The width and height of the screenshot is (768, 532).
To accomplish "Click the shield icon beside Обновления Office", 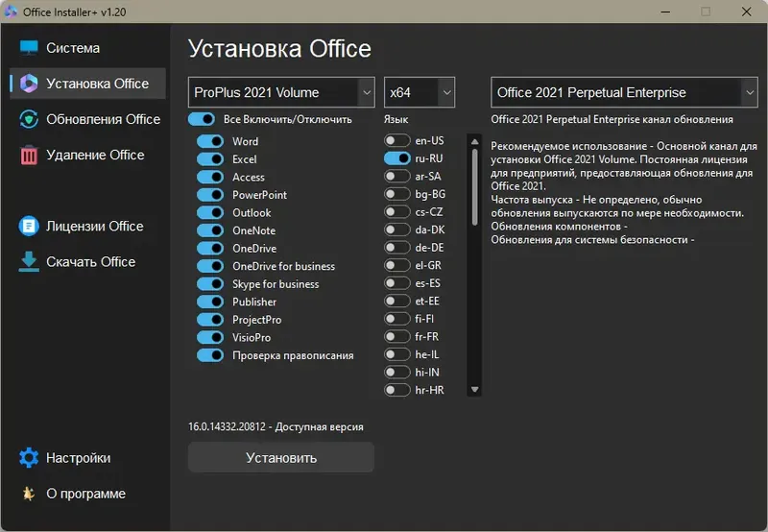I will pyautogui.click(x=29, y=119).
